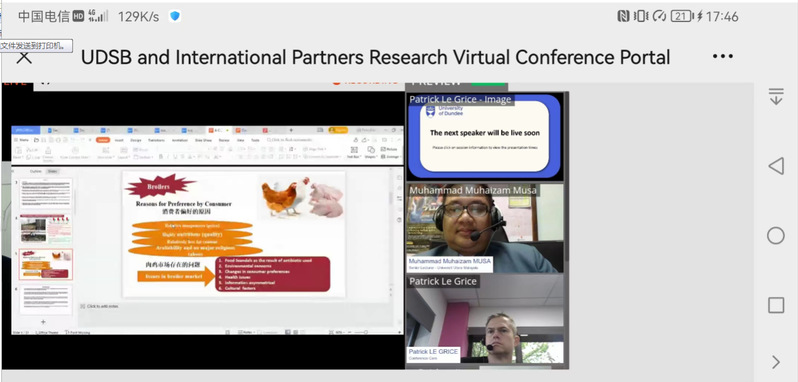Expand the right chevron at sidebar bottom

click(776, 362)
